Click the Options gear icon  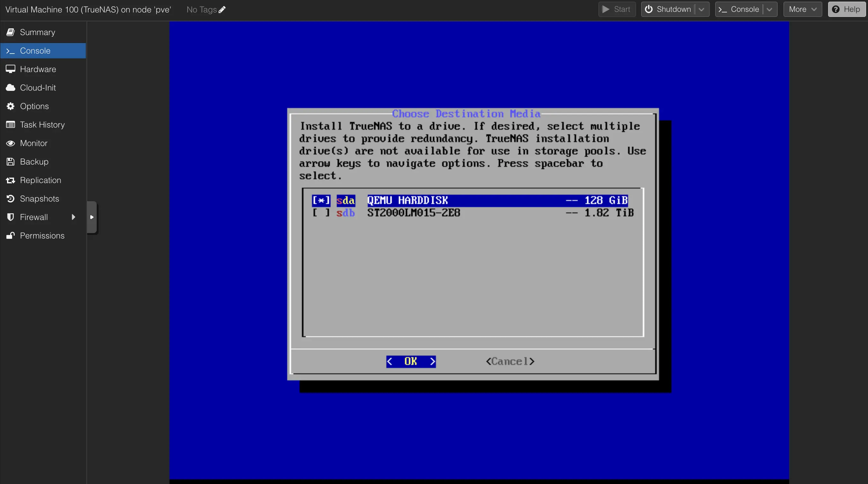click(x=11, y=106)
